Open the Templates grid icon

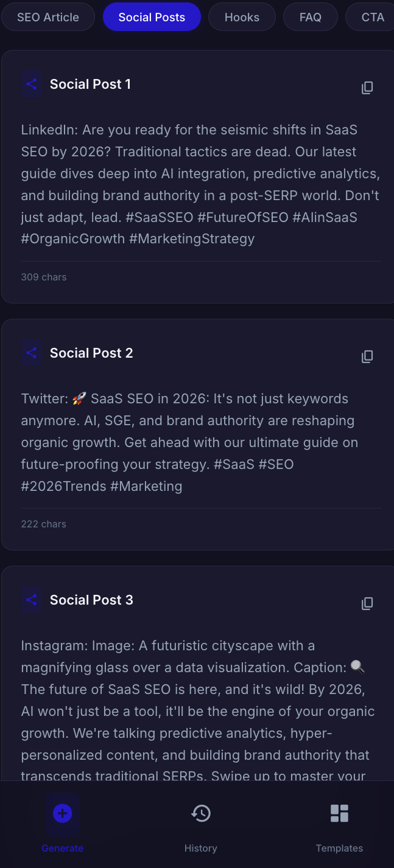(x=339, y=813)
